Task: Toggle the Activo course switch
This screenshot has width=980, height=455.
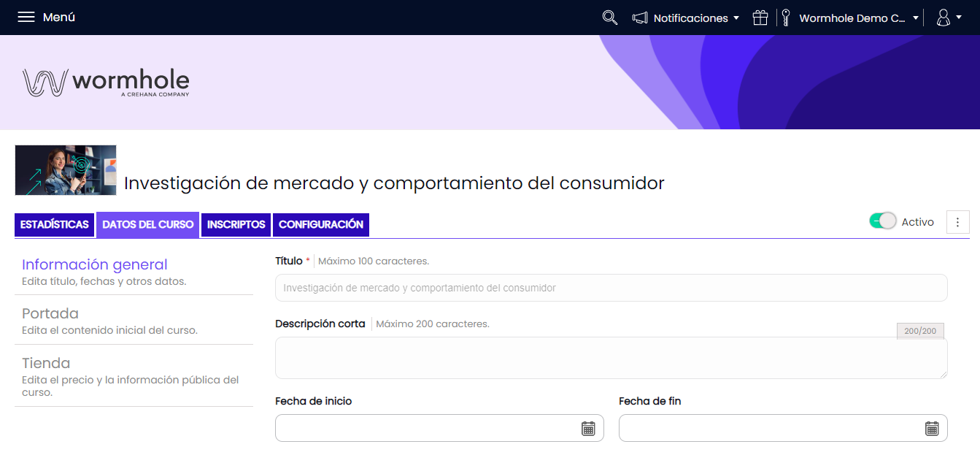Action: click(x=882, y=221)
